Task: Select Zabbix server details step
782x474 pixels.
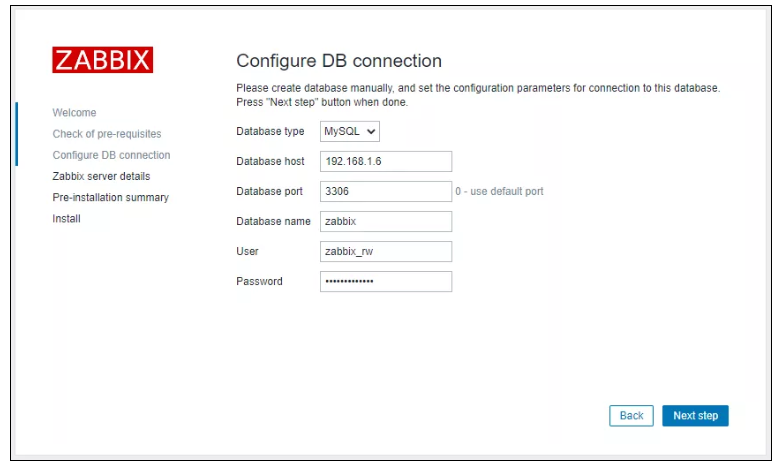Action: (x=101, y=176)
